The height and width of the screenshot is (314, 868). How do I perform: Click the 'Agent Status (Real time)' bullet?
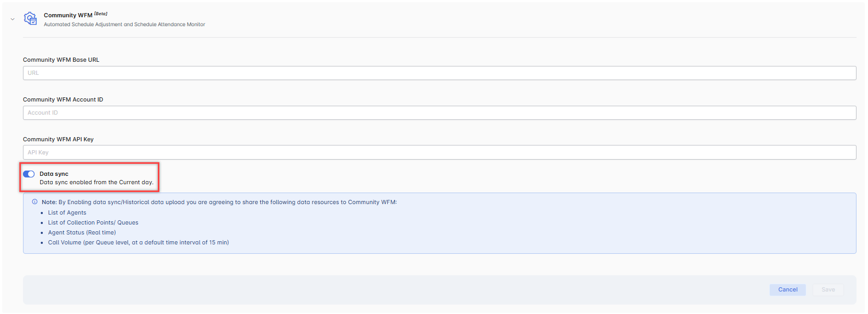pyautogui.click(x=82, y=233)
